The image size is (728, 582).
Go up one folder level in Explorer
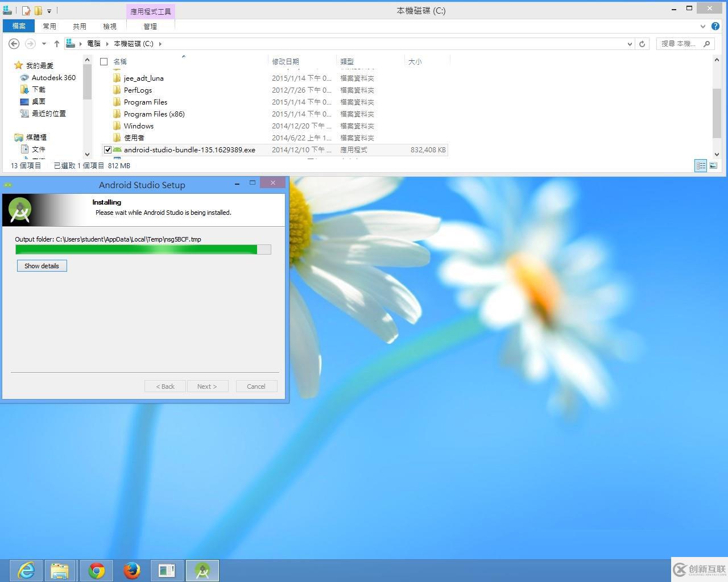click(x=56, y=44)
